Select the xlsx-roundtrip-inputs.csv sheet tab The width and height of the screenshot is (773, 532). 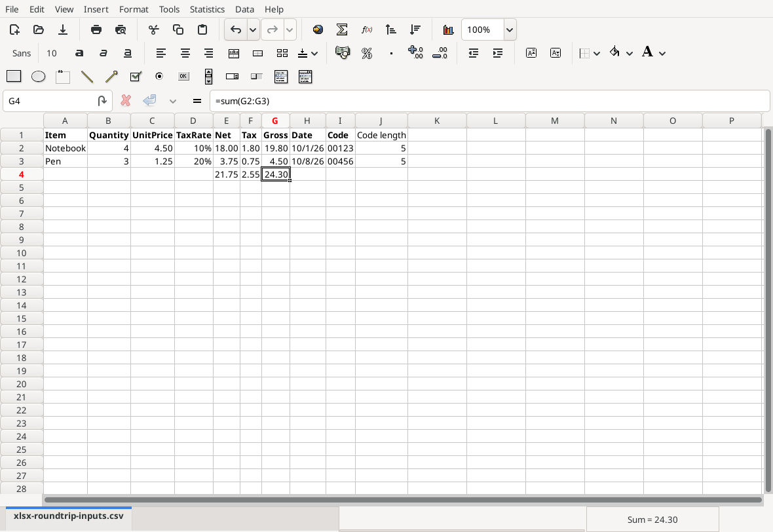(x=69, y=516)
